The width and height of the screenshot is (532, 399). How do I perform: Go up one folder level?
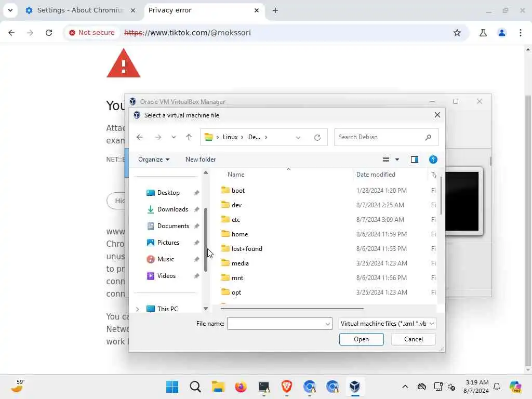pyautogui.click(x=189, y=137)
